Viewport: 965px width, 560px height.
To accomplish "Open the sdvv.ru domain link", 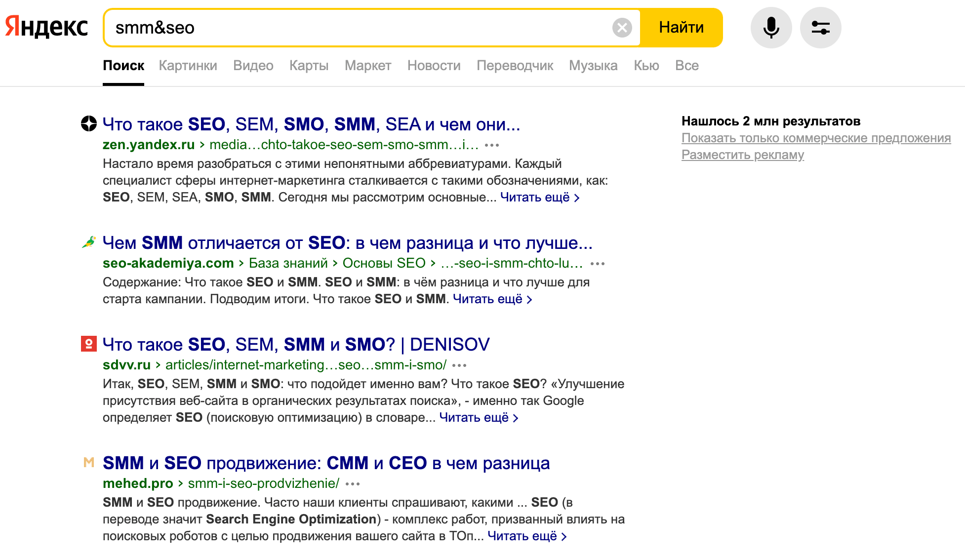I will tap(127, 365).
